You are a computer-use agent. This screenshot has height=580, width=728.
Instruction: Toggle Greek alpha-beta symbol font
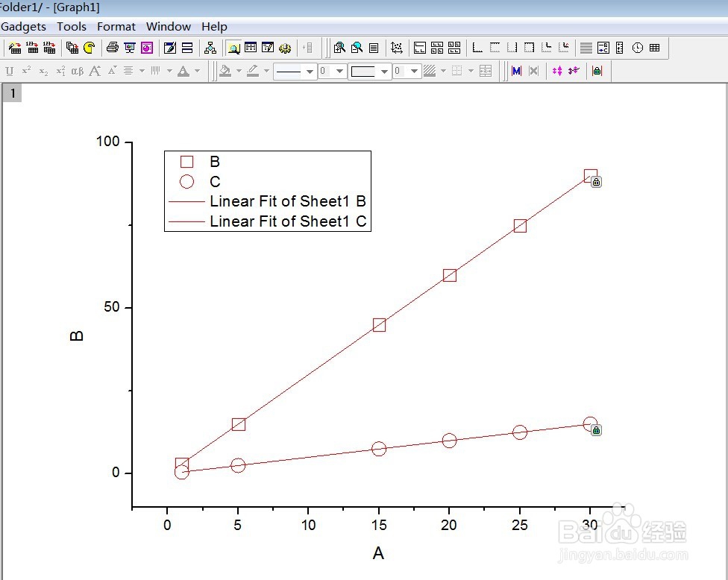pos(78,71)
